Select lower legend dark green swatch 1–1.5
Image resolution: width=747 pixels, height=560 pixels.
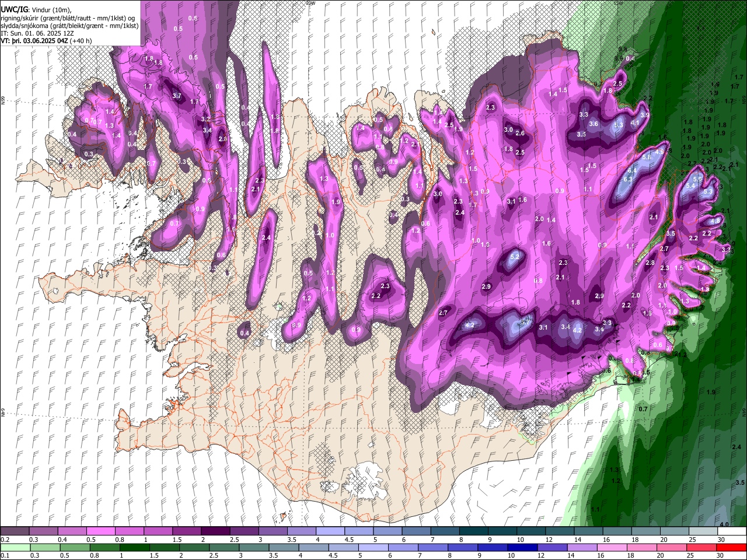[x=134, y=548]
